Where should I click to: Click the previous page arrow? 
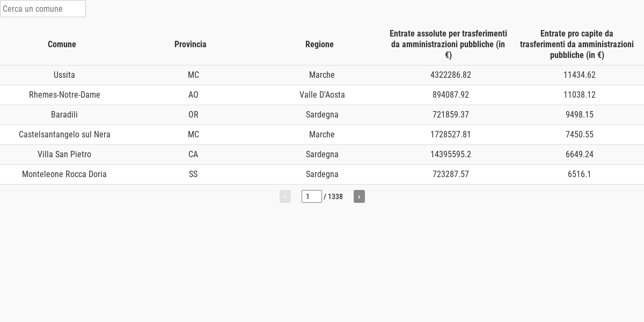[x=285, y=196]
